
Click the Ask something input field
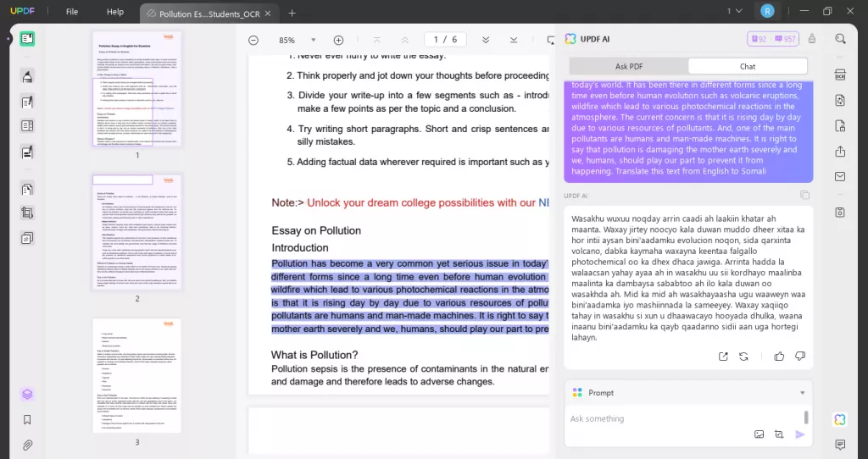(684, 418)
